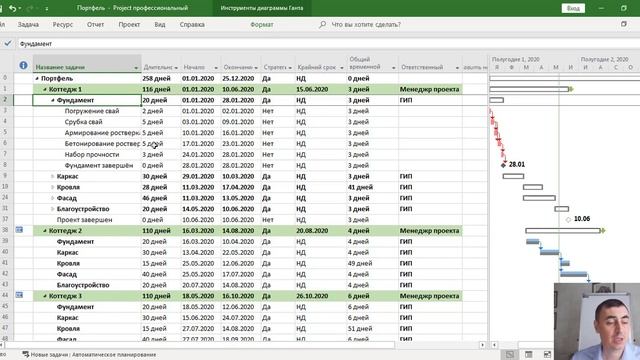Select row header number 37
Viewport: 640px width, 360px height.
6,220
